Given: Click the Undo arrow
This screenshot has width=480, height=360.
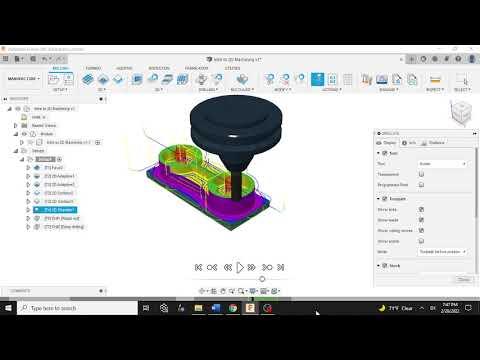Looking at the screenshot, I should tap(45, 59).
